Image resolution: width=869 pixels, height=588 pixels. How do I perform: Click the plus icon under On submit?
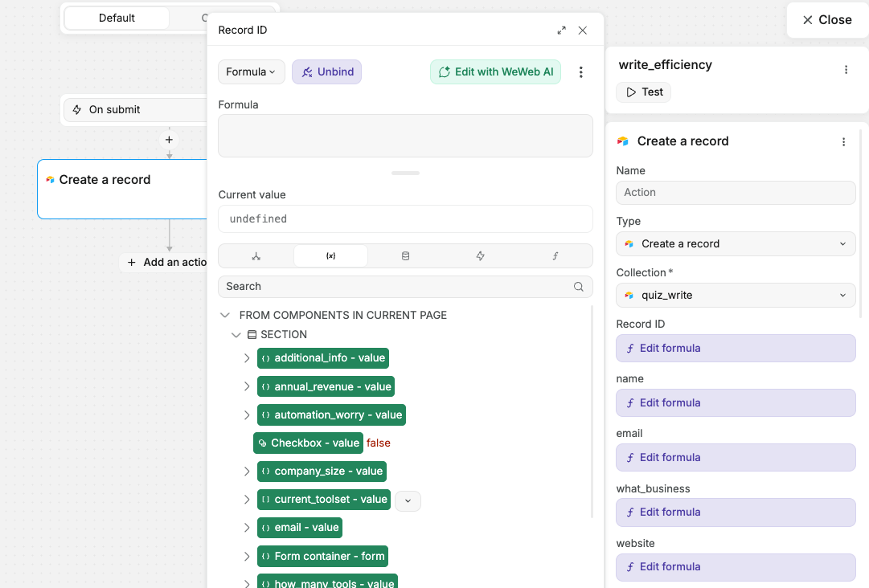169,140
